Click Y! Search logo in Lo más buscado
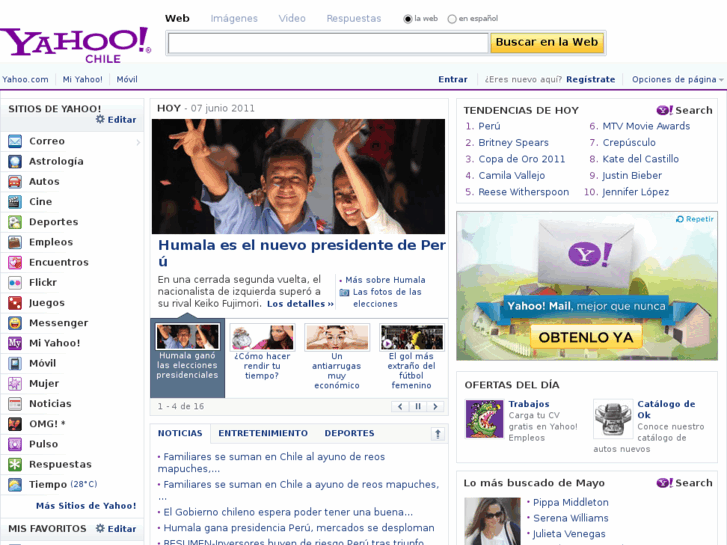Viewport: 727px width, 545px height. tap(684, 483)
